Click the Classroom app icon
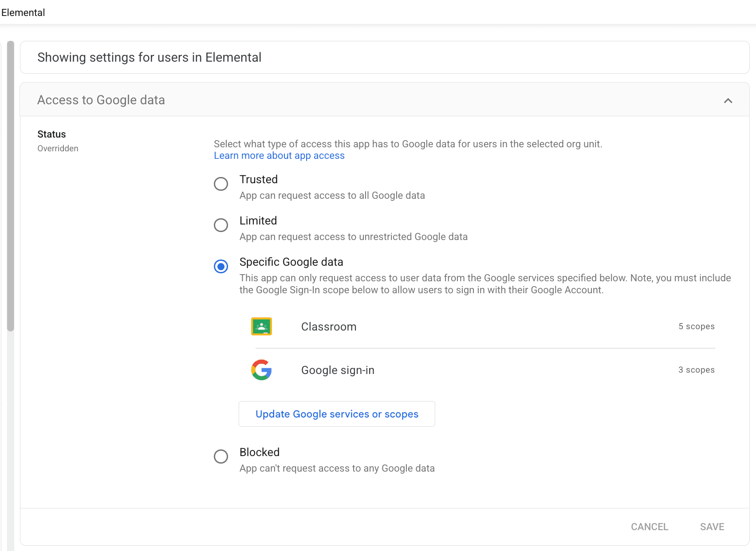756x551 pixels. pos(261,327)
